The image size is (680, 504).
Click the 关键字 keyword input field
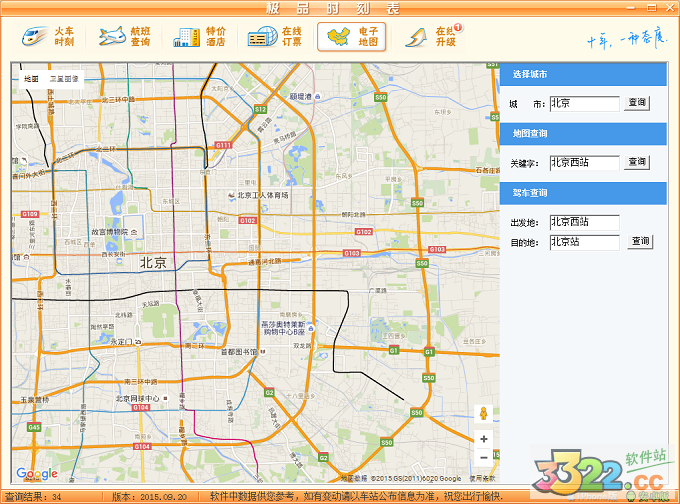(585, 163)
